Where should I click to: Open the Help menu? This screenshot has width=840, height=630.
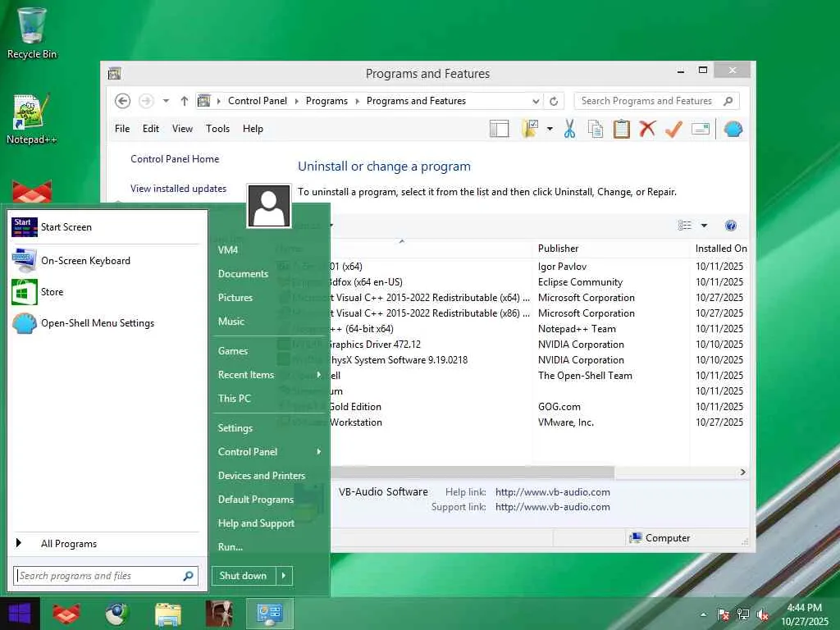pos(253,129)
